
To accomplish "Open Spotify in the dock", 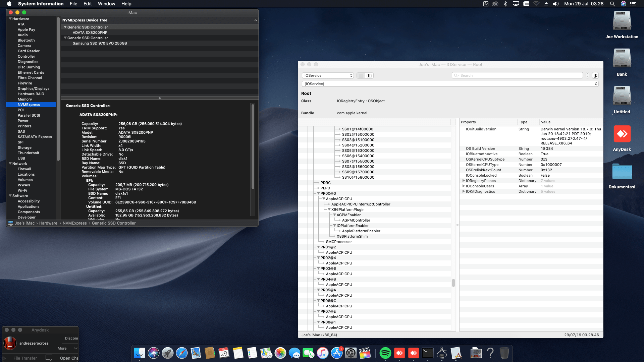I will tap(385, 353).
